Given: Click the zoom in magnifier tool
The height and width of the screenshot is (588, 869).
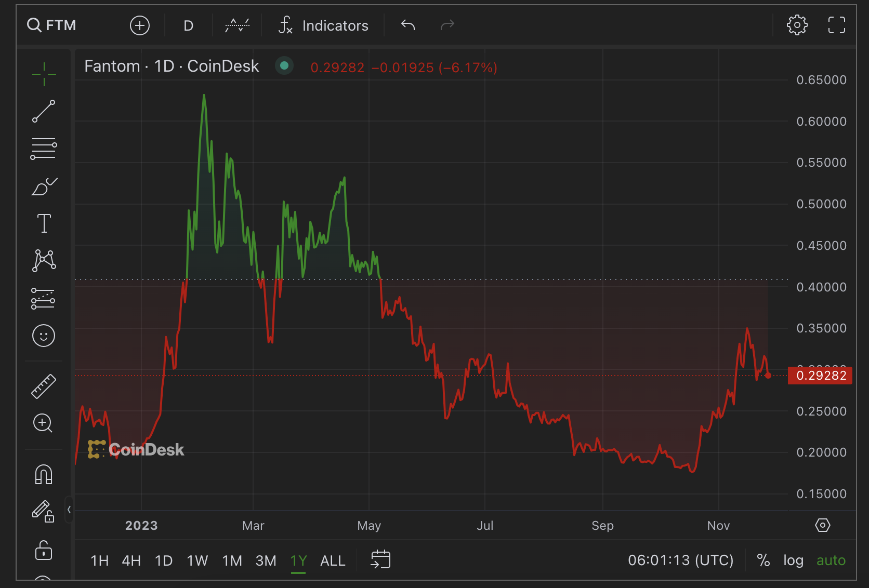Looking at the screenshot, I should pyautogui.click(x=43, y=423).
